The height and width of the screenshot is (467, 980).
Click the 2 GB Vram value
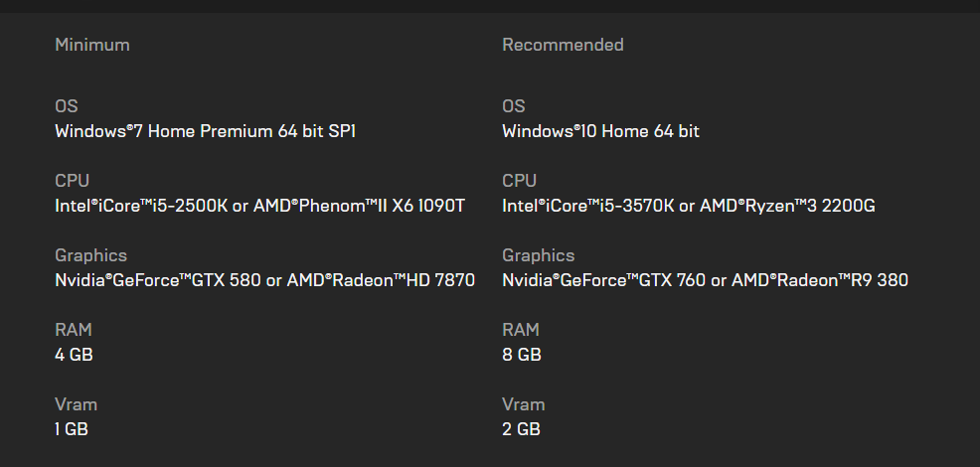click(x=521, y=429)
